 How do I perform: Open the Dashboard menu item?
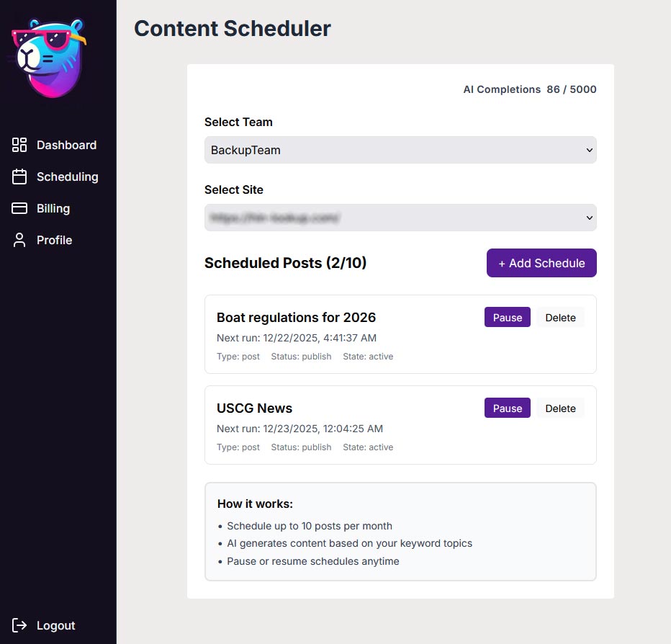click(66, 145)
